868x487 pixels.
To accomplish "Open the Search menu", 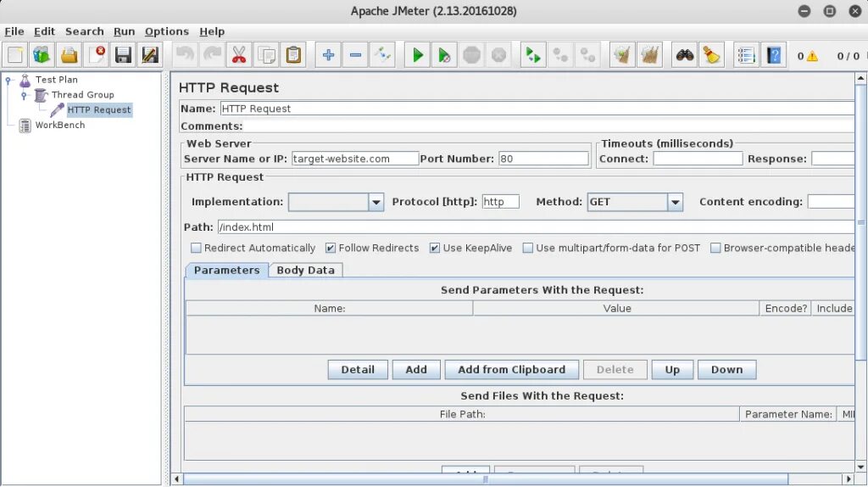I will (x=84, y=31).
